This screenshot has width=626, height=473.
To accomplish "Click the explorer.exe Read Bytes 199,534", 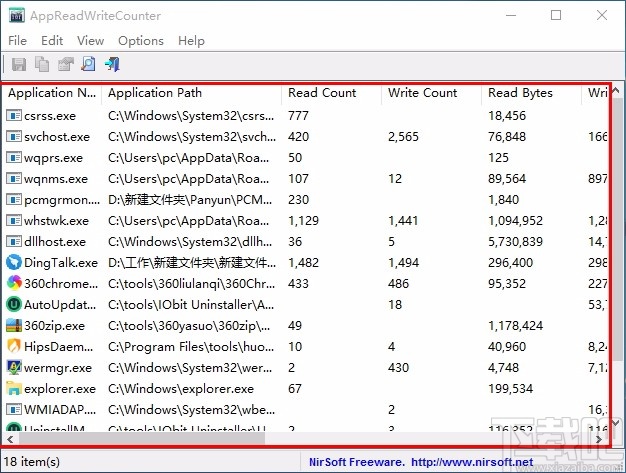I will pyautogui.click(x=510, y=388).
